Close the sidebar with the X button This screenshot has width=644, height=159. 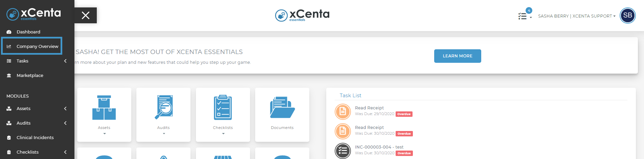coord(86,16)
